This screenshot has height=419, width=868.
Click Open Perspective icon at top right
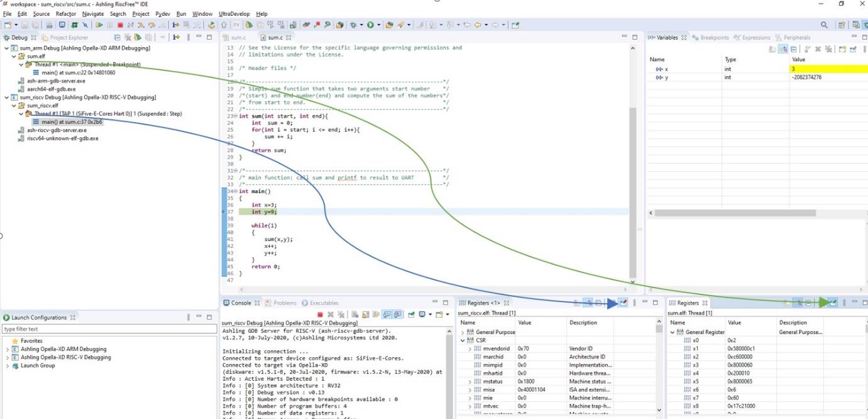click(x=842, y=25)
